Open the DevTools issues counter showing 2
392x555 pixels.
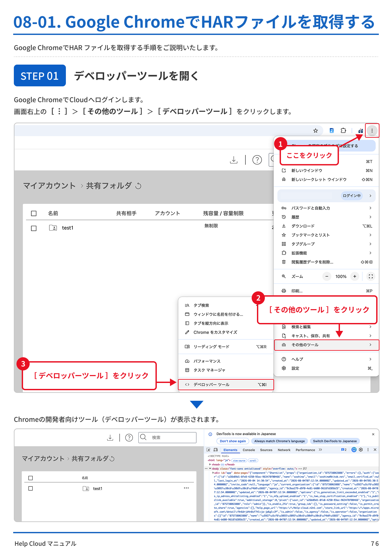344,450
